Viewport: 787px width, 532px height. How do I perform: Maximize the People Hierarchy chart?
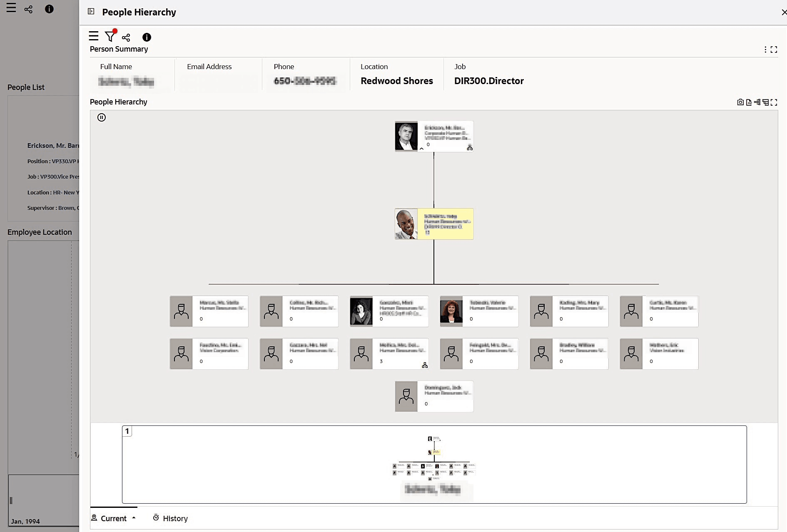click(x=774, y=102)
